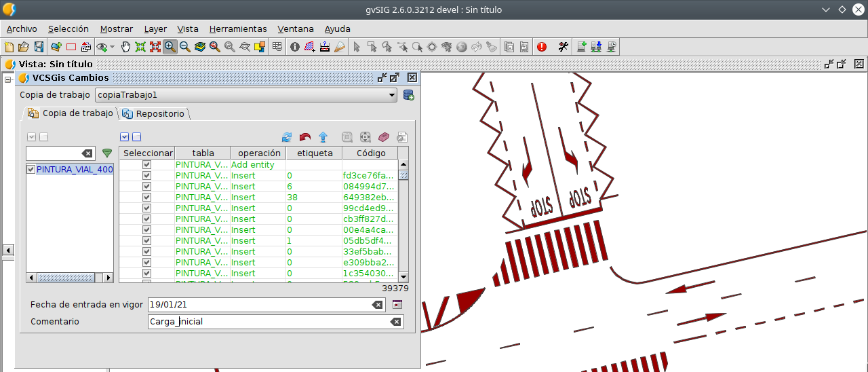Click the green filter funnel icon
The height and width of the screenshot is (372, 868).
point(106,153)
